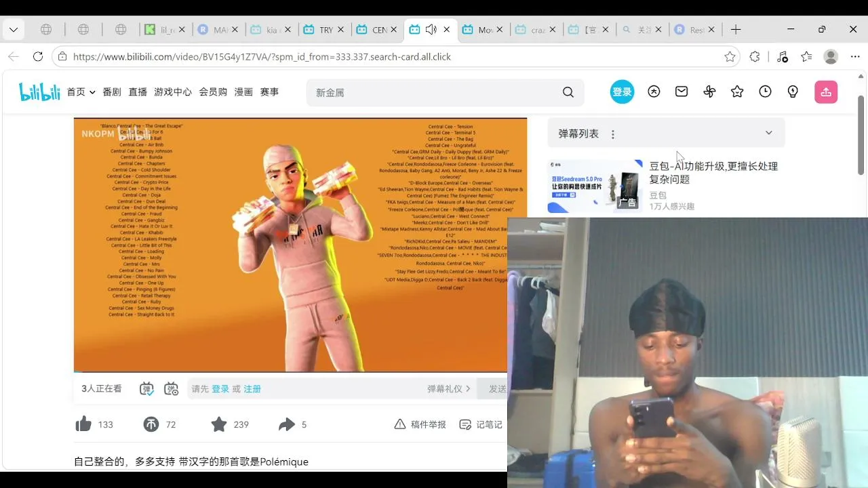Close the currently playing tab

tap(447, 30)
